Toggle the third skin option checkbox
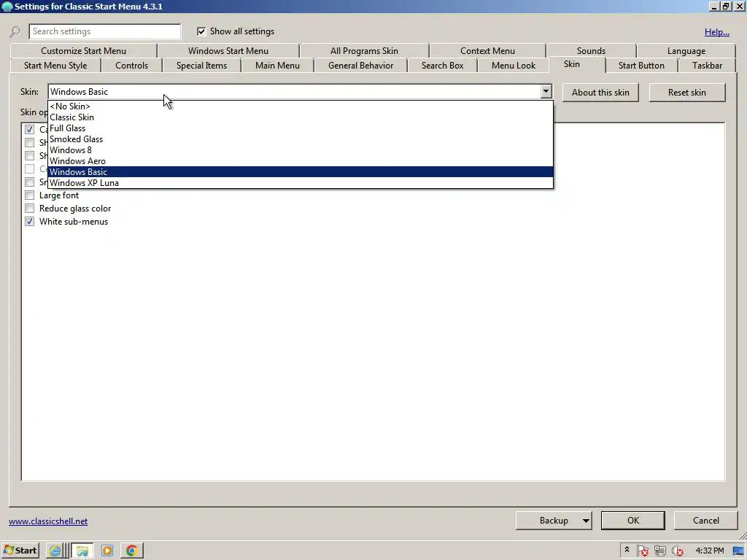Viewport: 747px width, 560px height. 29,156
